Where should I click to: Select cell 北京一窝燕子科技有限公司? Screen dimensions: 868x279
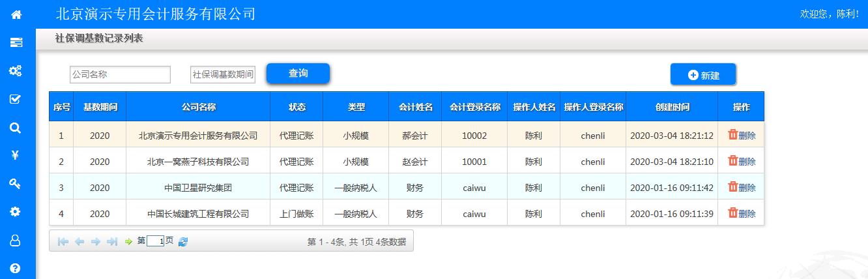point(198,162)
